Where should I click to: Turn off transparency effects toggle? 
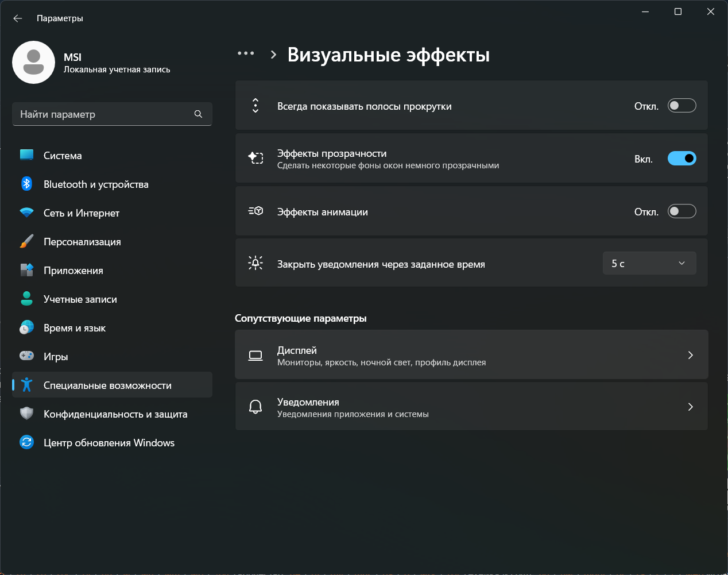(x=681, y=159)
